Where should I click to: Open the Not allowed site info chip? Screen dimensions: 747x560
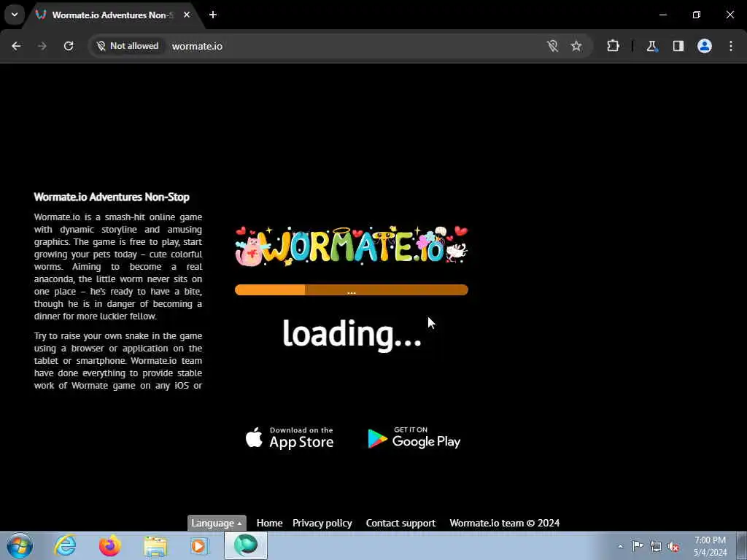pyautogui.click(x=128, y=46)
